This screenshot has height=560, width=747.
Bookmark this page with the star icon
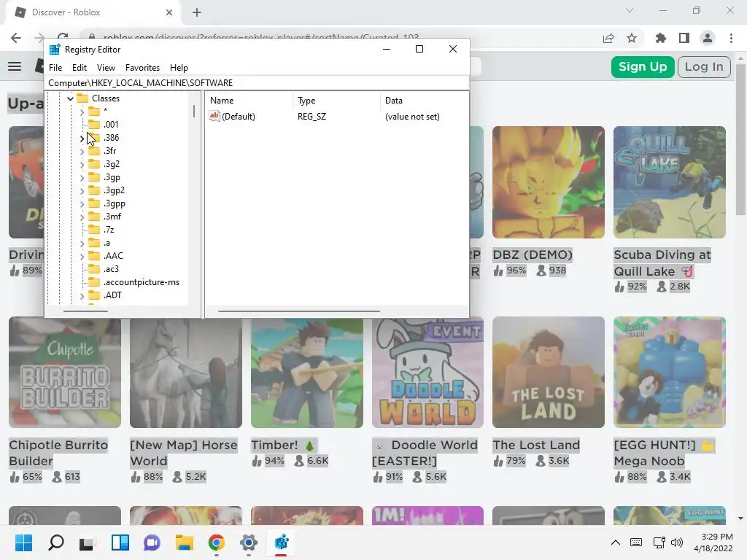[x=632, y=38]
